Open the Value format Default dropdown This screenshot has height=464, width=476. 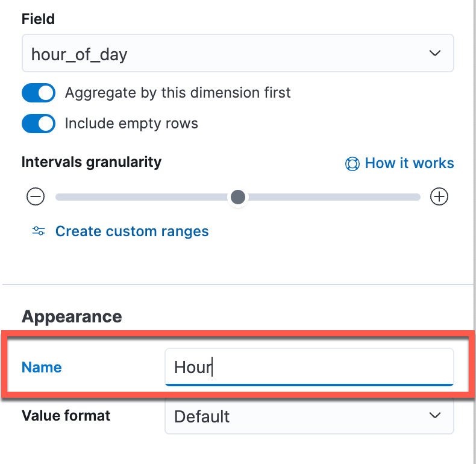(309, 416)
